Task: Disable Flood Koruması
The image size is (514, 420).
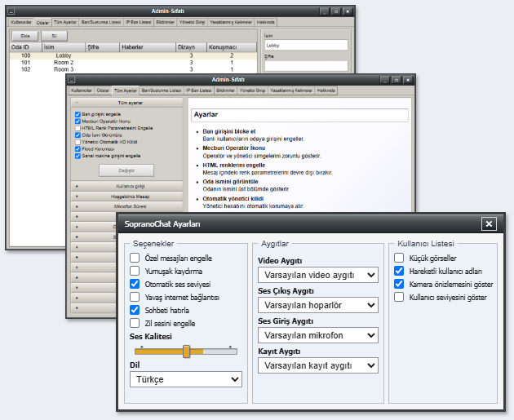Action: (78, 149)
